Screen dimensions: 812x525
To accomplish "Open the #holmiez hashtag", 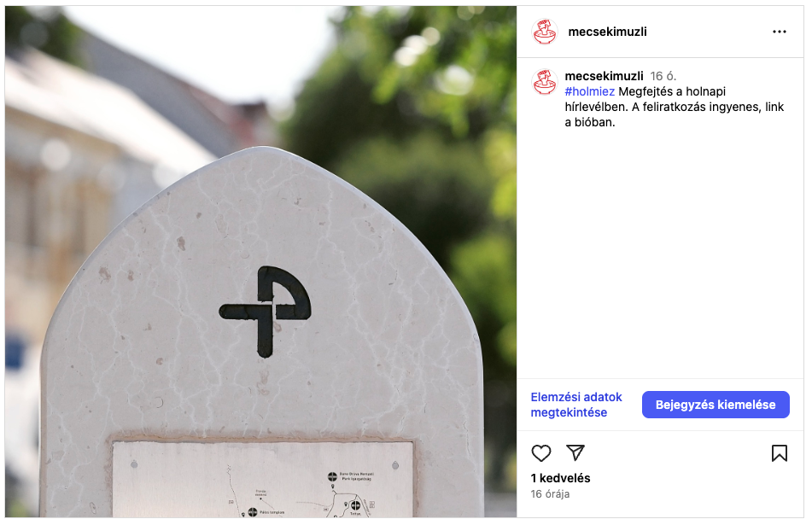I will (x=589, y=91).
